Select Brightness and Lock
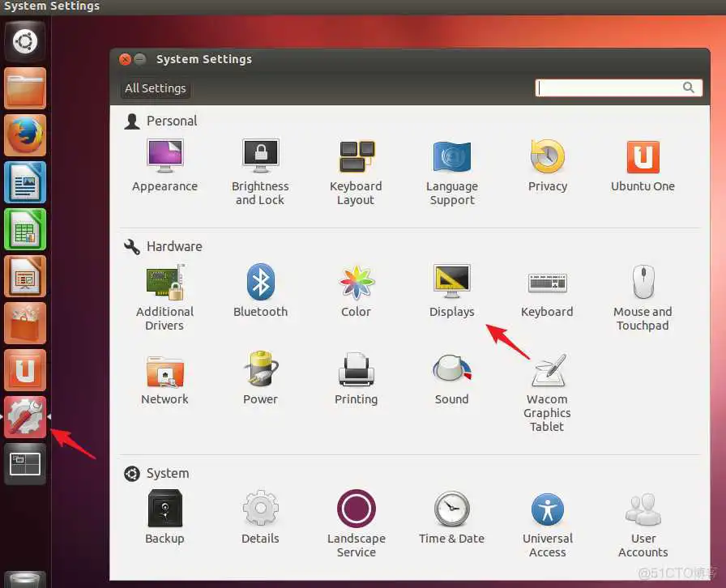726x588 pixels. tap(260, 162)
